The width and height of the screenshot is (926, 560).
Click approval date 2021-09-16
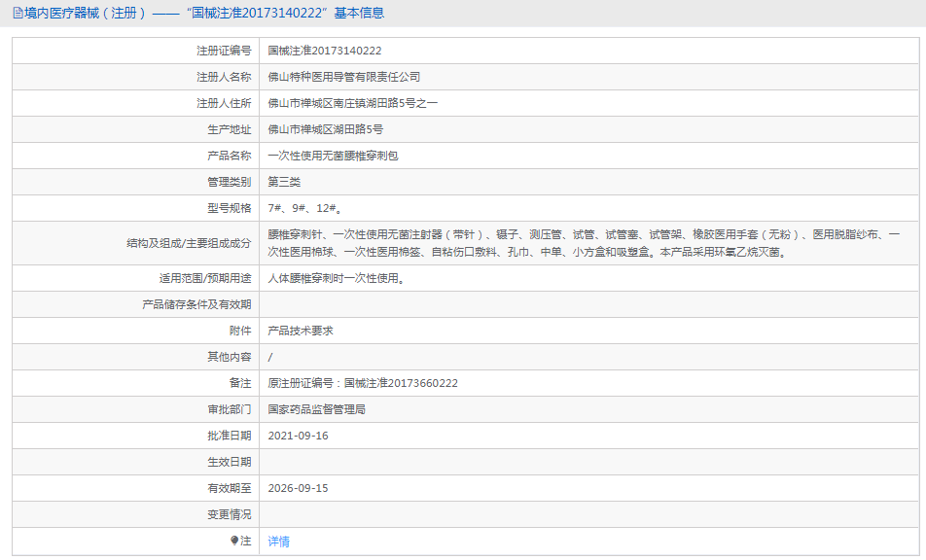tap(299, 436)
